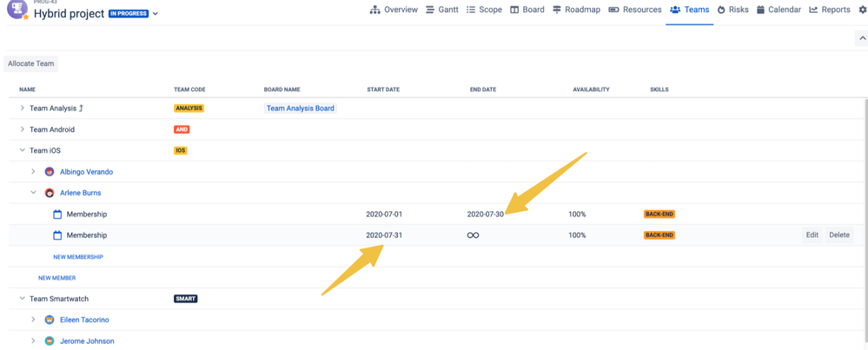This screenshot has height=350, width=868.
Task: Click Albingo Verando's avatar icon
Action: pos(50,172)
